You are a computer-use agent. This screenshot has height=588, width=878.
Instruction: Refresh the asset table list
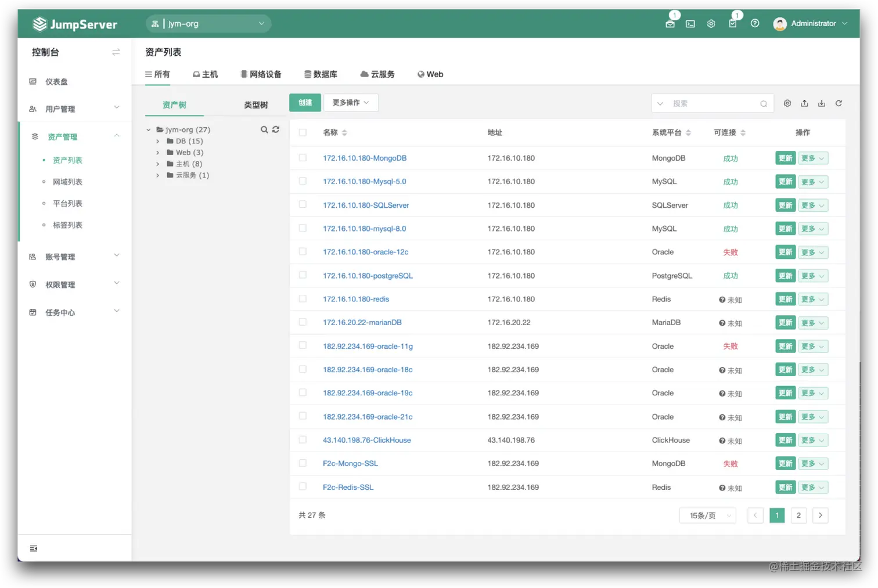click(839, 103)
